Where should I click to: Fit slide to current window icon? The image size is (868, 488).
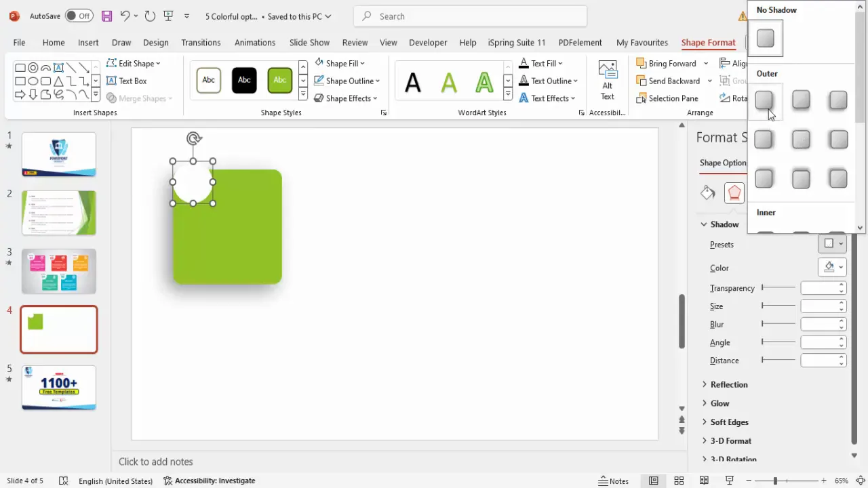(x=860, y=481)
